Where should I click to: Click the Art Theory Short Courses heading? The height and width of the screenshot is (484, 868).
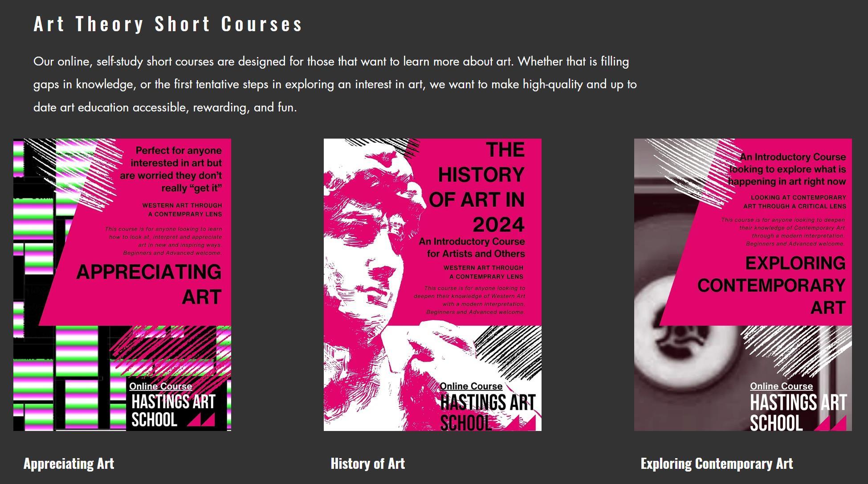[x=168, y=24]
